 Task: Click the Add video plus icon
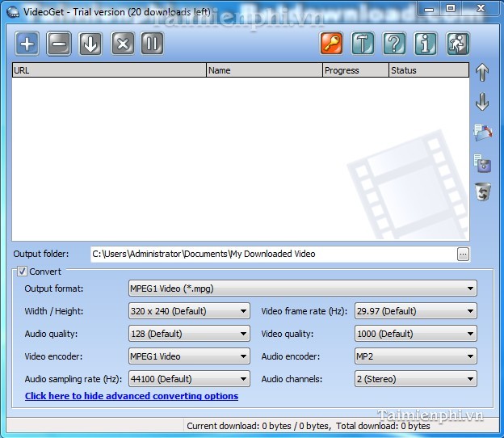[x=27, y=44]
